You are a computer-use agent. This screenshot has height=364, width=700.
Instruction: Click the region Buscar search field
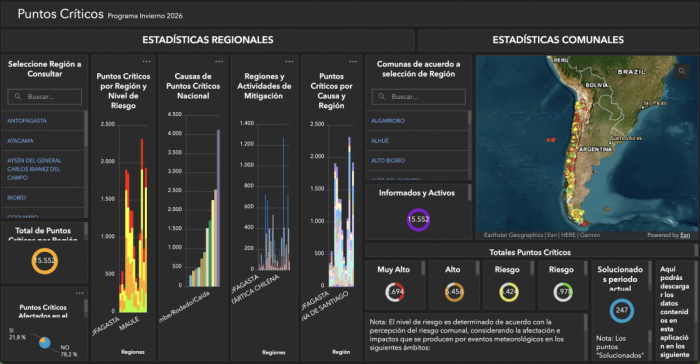coord(45,96)
